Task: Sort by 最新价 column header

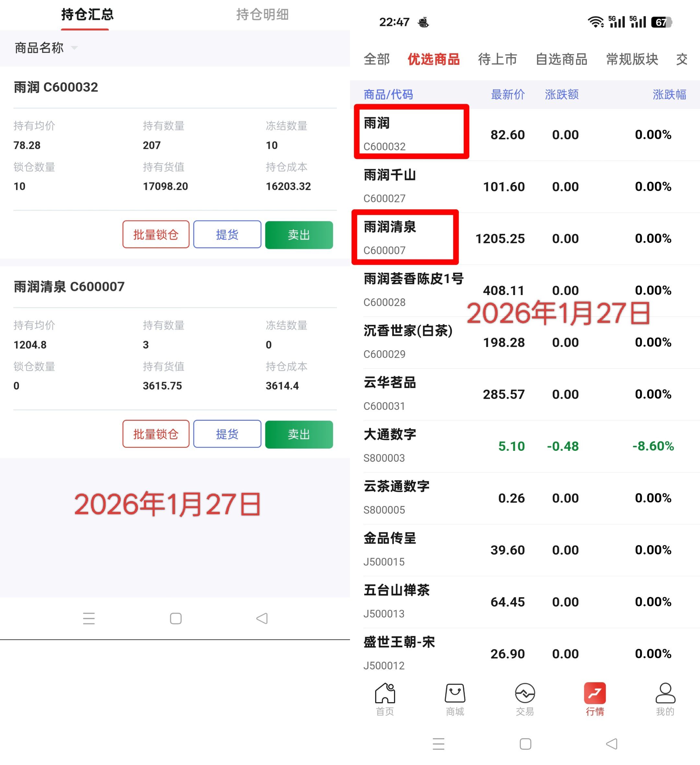Action: click(507, 95)
